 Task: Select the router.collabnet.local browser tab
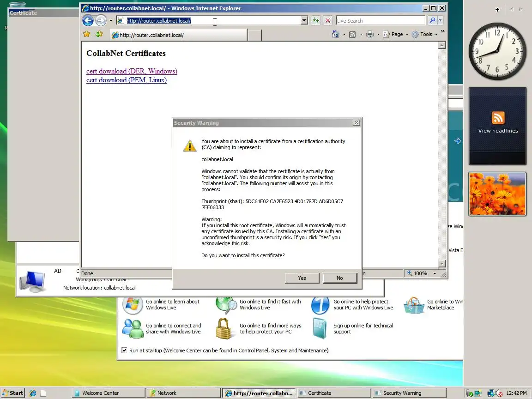click(178, 35)
